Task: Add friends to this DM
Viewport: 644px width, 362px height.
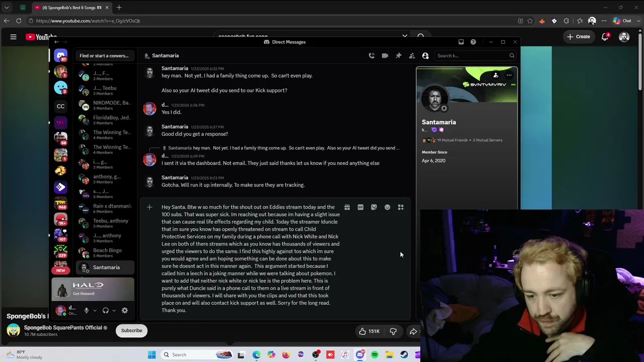Action: click(412, 56)
